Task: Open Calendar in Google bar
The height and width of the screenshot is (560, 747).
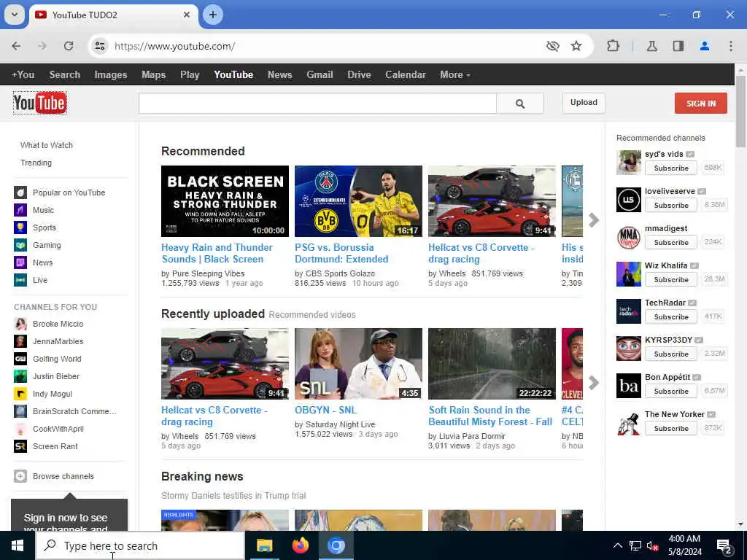Action: 406,75
